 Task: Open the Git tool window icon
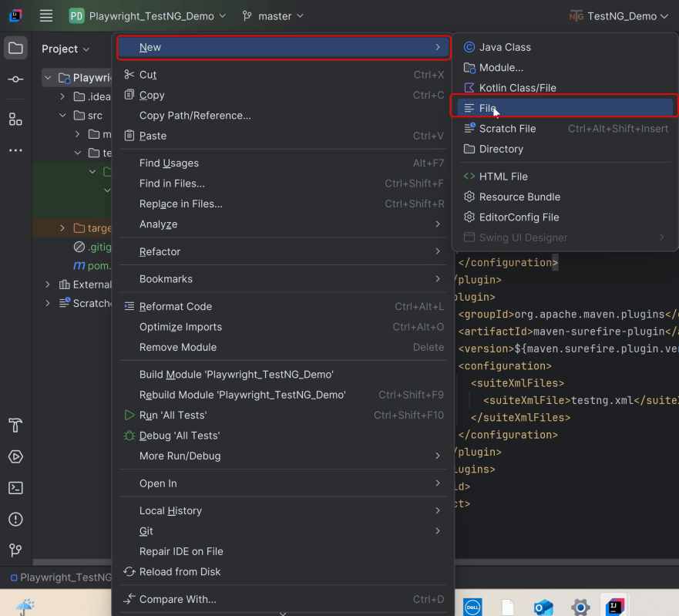(15, 550)
